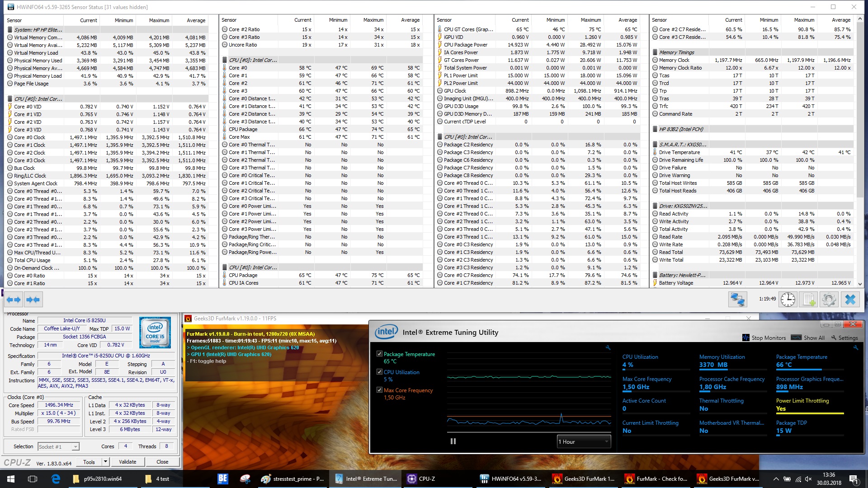The height and width of the screenshot is (488, 868).
Task: Click the Validate button in CPU-Z
Action: (x=127, y=462)
